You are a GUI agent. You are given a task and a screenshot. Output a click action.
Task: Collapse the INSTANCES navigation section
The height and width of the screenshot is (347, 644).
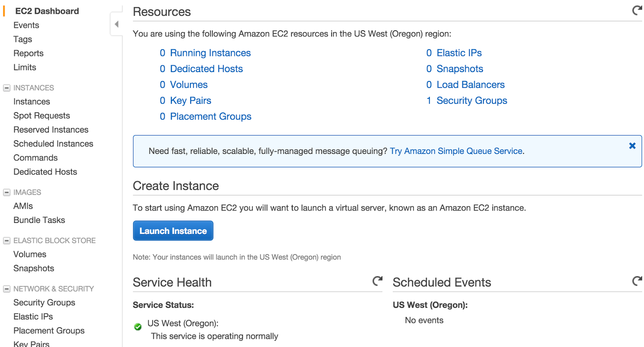tap(6, 88)
